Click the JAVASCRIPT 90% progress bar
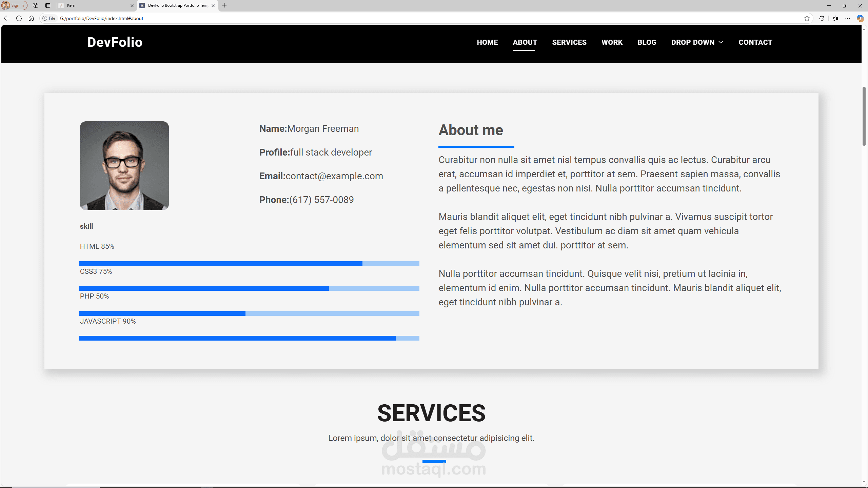868x488 pixels. point(249,338)
